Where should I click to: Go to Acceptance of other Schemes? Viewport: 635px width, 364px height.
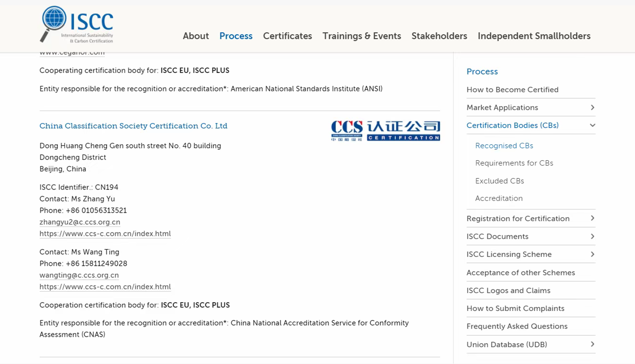pyautogui.click(x=521, y=273)
